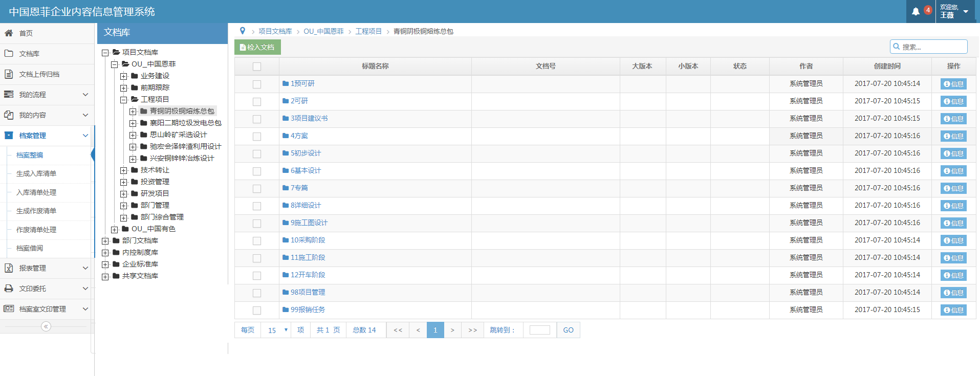
Task: Open 信息 button for 1预可研 row
Action: 953,84
